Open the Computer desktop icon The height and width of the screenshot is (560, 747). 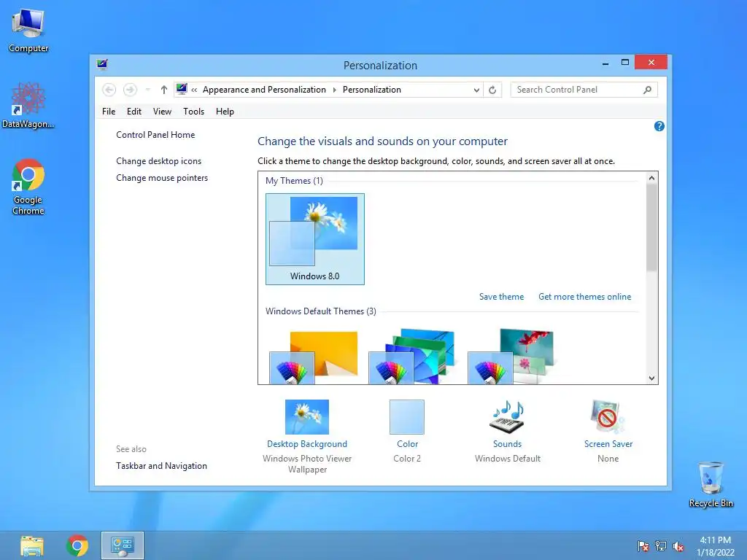[x=28, y=31]
